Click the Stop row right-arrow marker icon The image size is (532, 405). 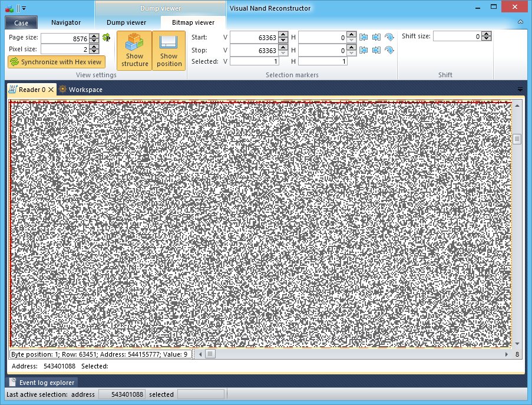(376, 50)
